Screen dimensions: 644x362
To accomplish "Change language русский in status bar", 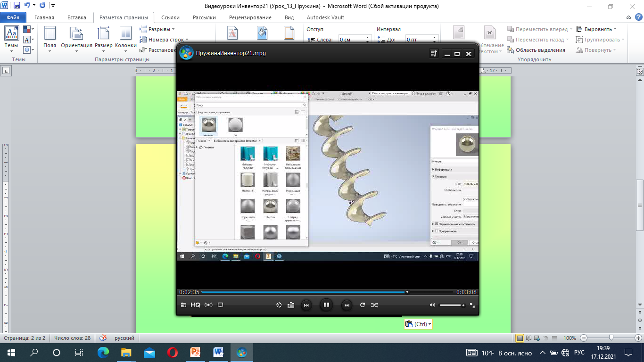I will pyautogui.click(x=124, y=338).
